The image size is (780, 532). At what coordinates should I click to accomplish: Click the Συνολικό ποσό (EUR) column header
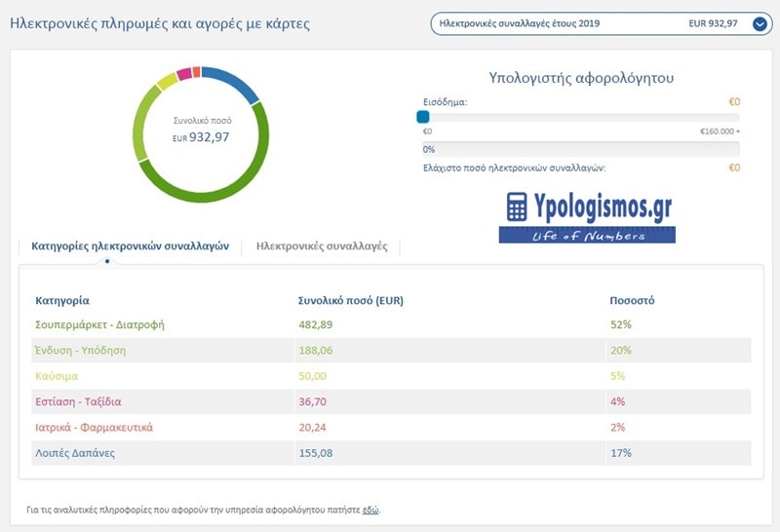coord(351,301)
